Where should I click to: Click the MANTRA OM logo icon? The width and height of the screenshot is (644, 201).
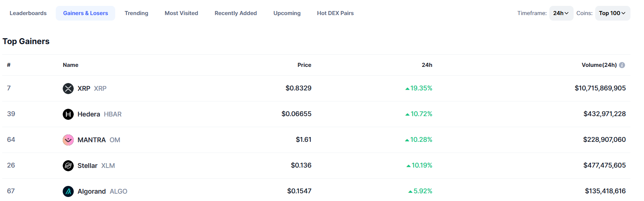68,140
